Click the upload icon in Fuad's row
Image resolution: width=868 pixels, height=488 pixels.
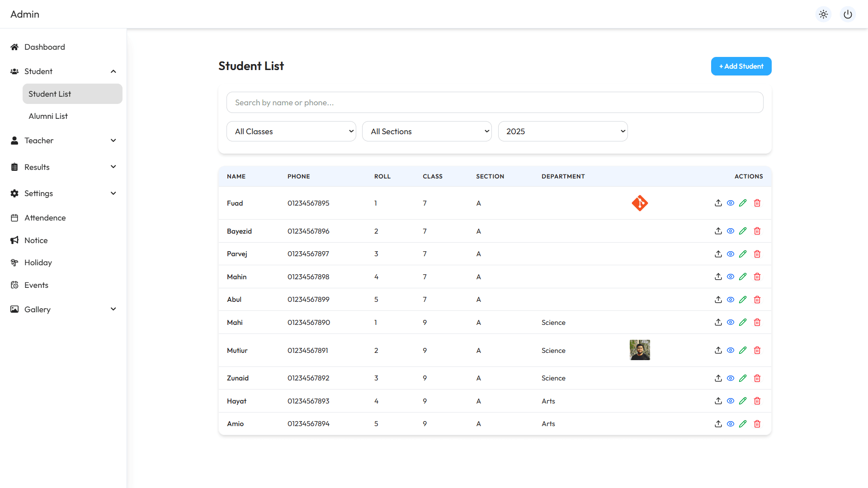(x=718, y=203)
